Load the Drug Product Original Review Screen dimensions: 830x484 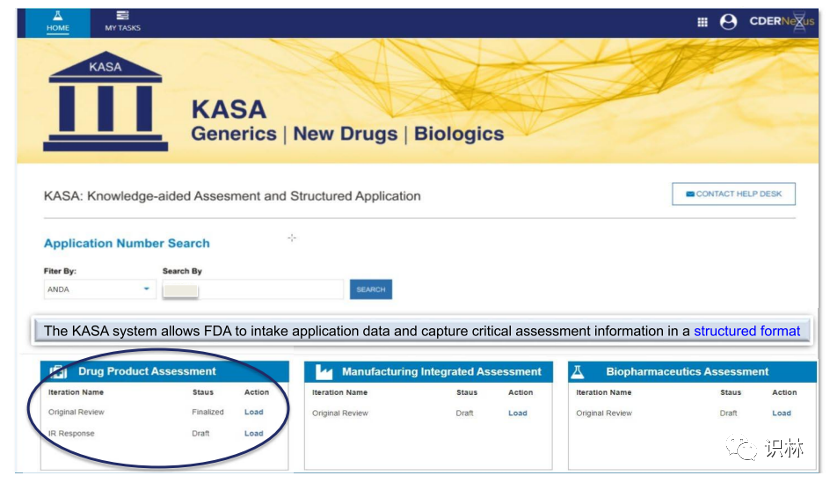point(253,412)
